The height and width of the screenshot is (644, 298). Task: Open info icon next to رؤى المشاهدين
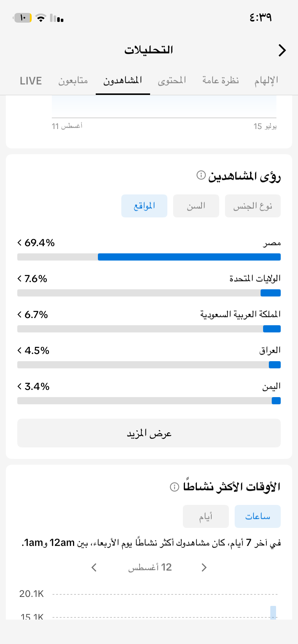(x=201, y=175)
